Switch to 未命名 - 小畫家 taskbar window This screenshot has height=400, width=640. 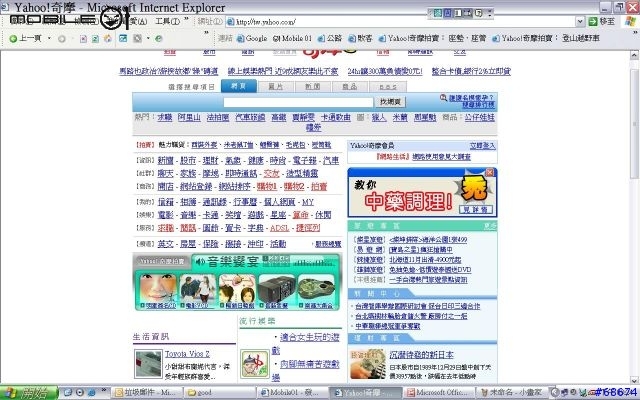[x=512, y=393]
